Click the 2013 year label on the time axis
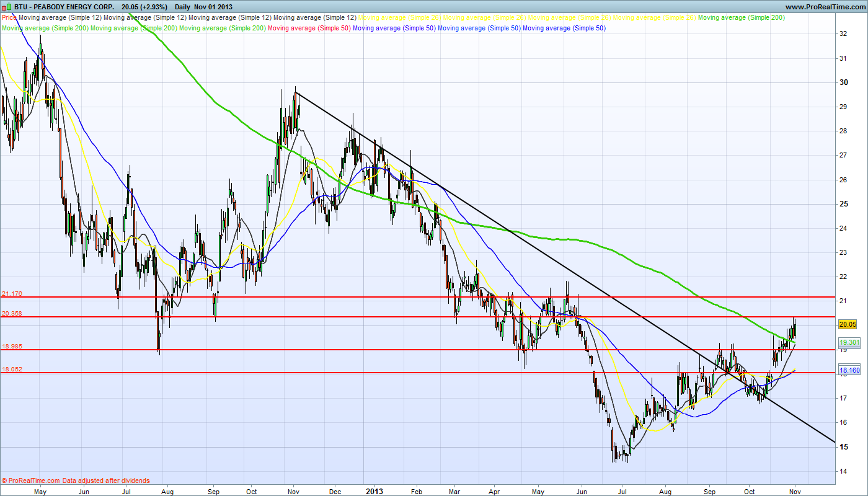 (374, 491)
